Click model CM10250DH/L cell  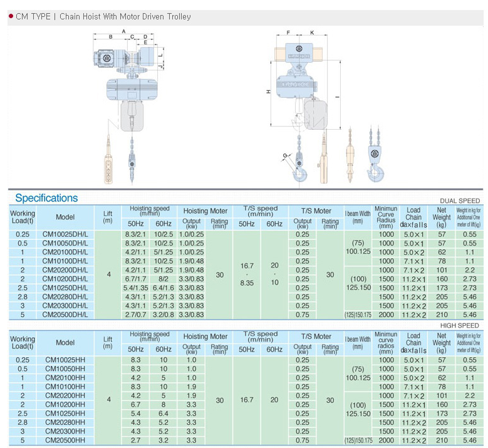click(x=65, y=288)
